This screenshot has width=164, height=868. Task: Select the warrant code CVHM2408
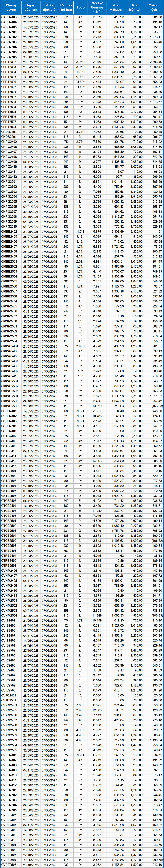point(9,581)
